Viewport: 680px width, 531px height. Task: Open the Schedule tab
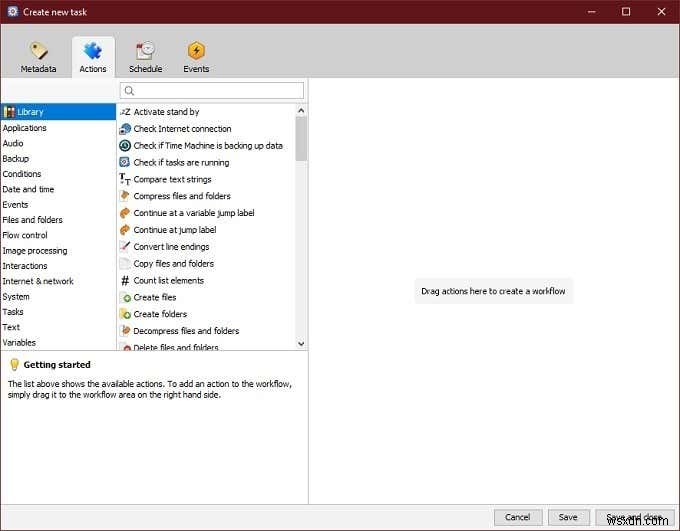145,57
